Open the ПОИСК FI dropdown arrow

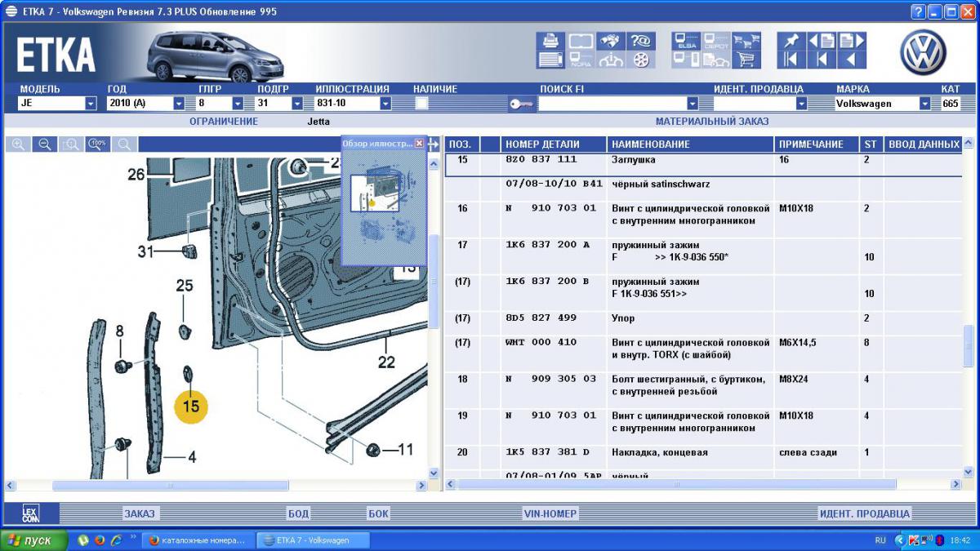point(693,104)
